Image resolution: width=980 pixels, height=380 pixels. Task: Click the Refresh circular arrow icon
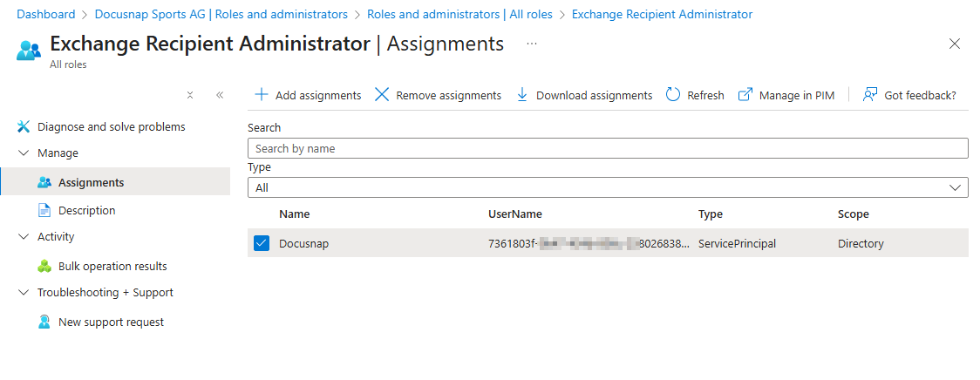click(x=673, y=95)
